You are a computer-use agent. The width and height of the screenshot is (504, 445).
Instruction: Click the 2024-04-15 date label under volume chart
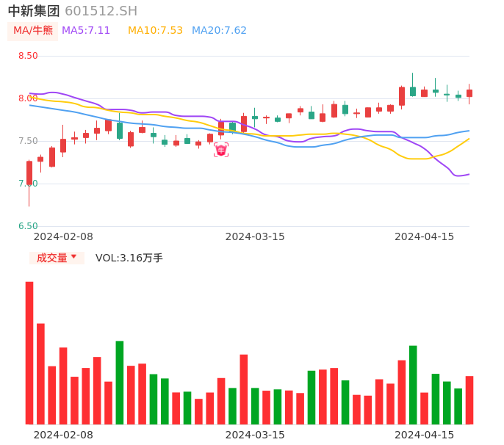425,435
